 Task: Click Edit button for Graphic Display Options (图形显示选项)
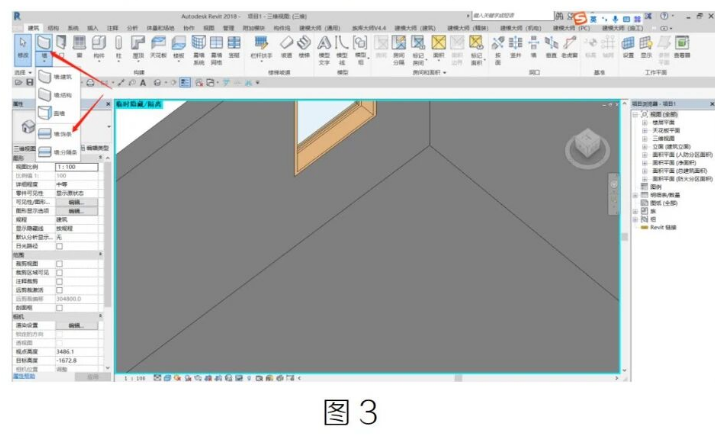pyautogui.click(x=76, y=211)
